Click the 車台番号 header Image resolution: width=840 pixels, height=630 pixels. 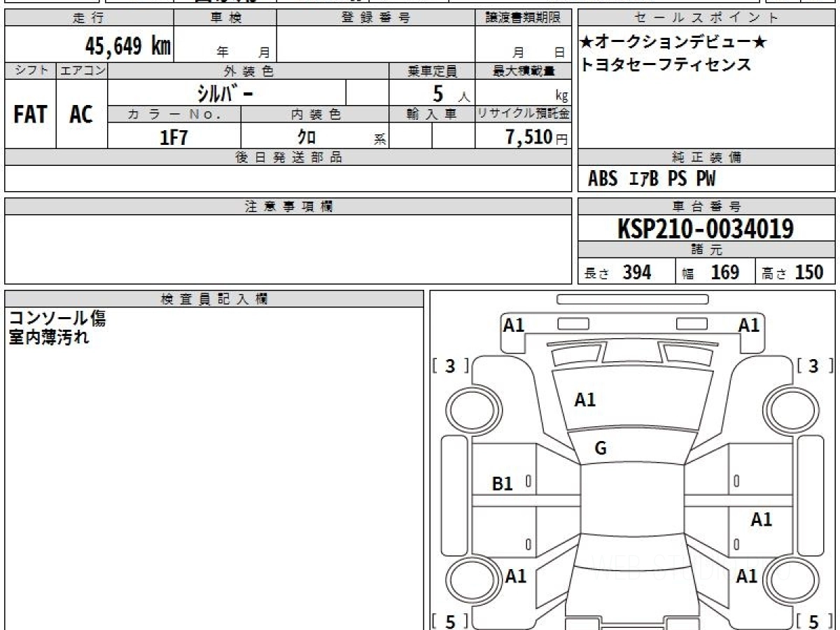pyautogui.click(x=706, y=206)
